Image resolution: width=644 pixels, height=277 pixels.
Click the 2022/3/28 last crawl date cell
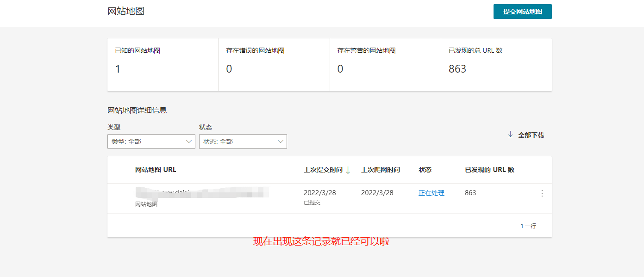pyautogui.click(x=377, y=193)
